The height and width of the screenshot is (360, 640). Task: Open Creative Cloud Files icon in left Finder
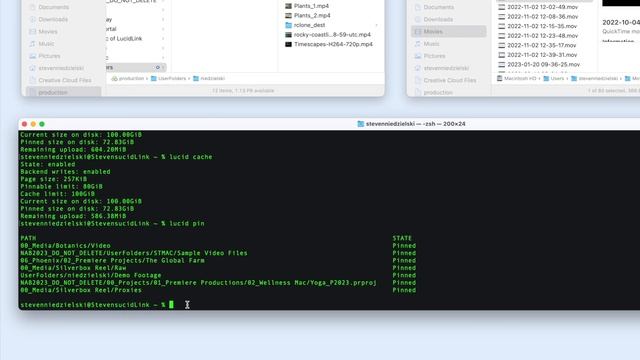point(33,80)
